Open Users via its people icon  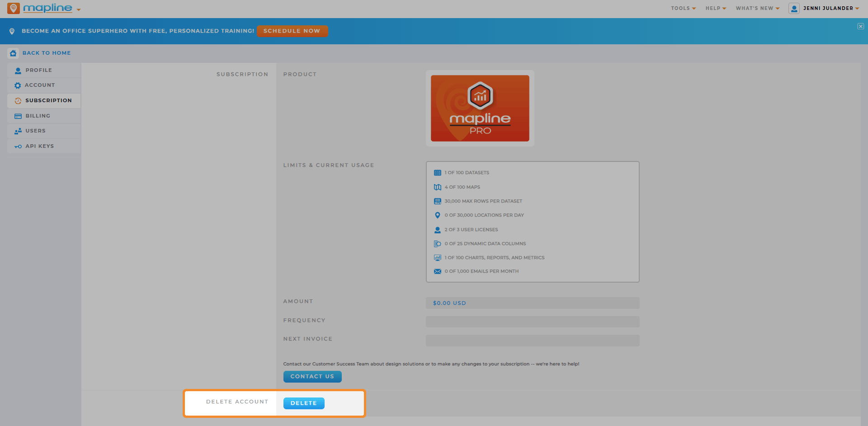[x=18, y=131]
